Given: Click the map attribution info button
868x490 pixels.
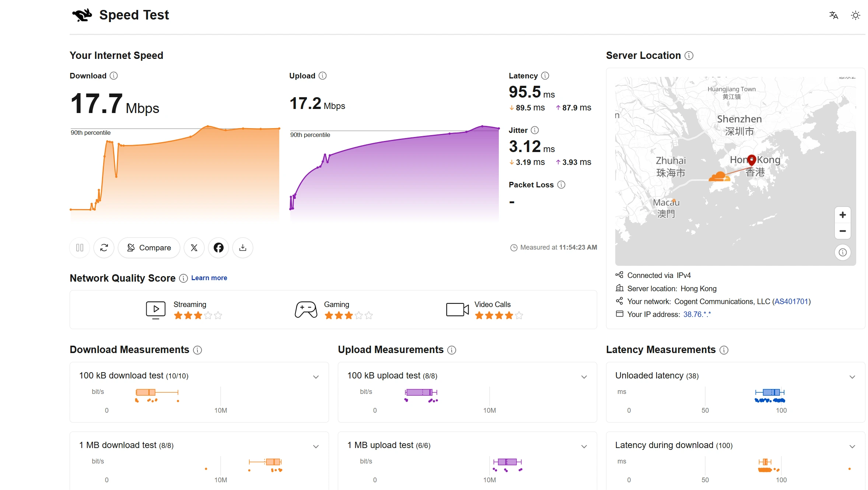Looking at the screenshot, I should (843, 253).
